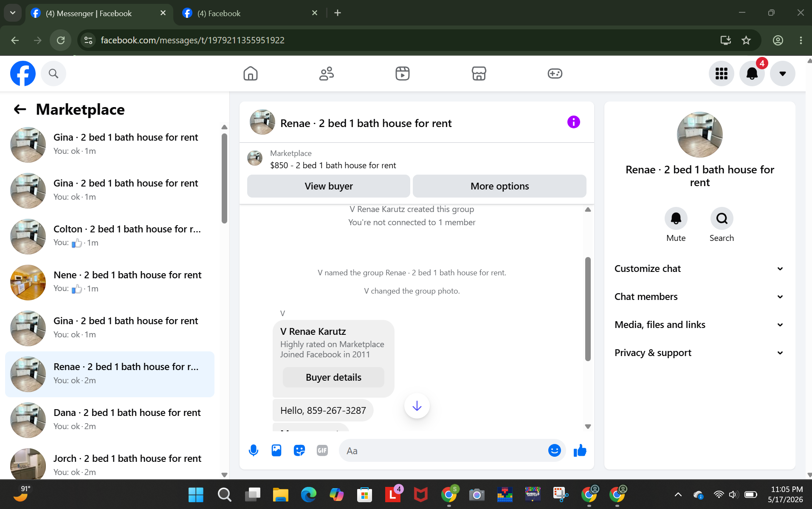The height and width of the screenshot is (509, 812).
Task: Open Facebook home via the logo
Action: point(23,74)
